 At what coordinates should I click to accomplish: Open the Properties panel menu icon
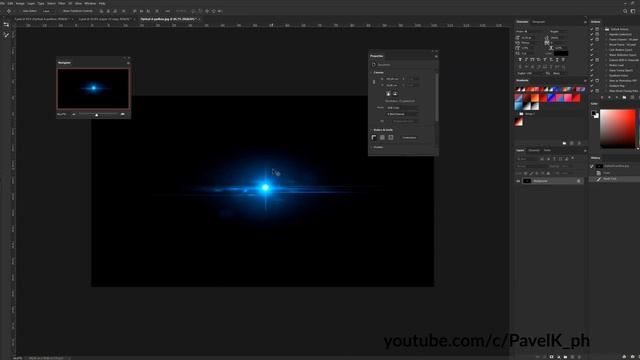pos(436,56)
